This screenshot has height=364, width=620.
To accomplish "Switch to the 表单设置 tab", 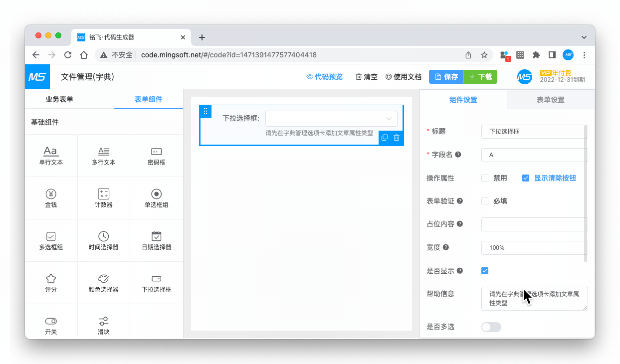I will tap(550, 100).
